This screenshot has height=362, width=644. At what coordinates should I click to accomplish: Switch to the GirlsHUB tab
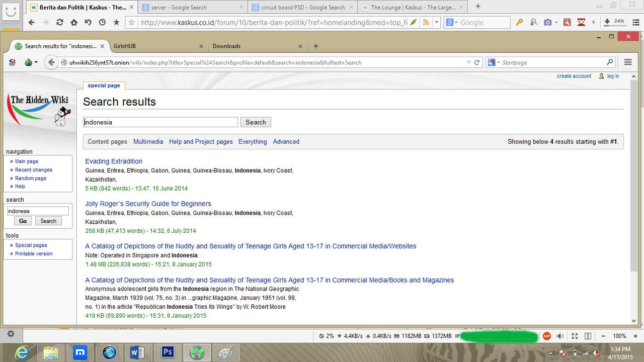coord(159,46)
